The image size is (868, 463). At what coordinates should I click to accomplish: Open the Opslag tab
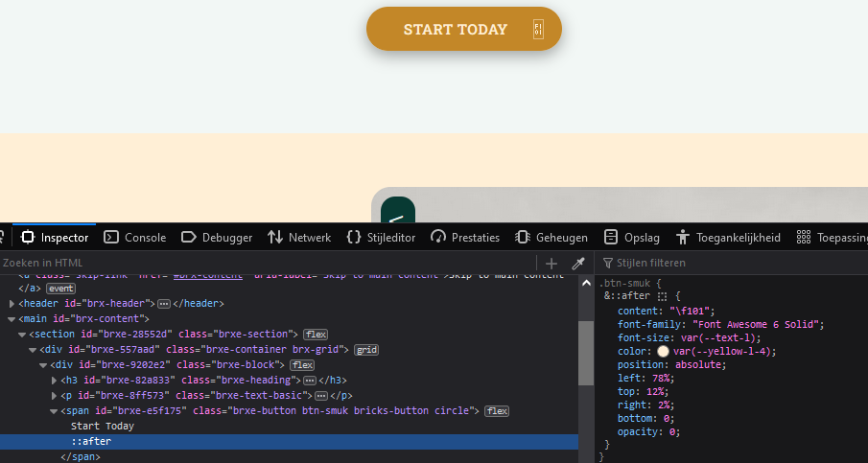coord(632,238)
